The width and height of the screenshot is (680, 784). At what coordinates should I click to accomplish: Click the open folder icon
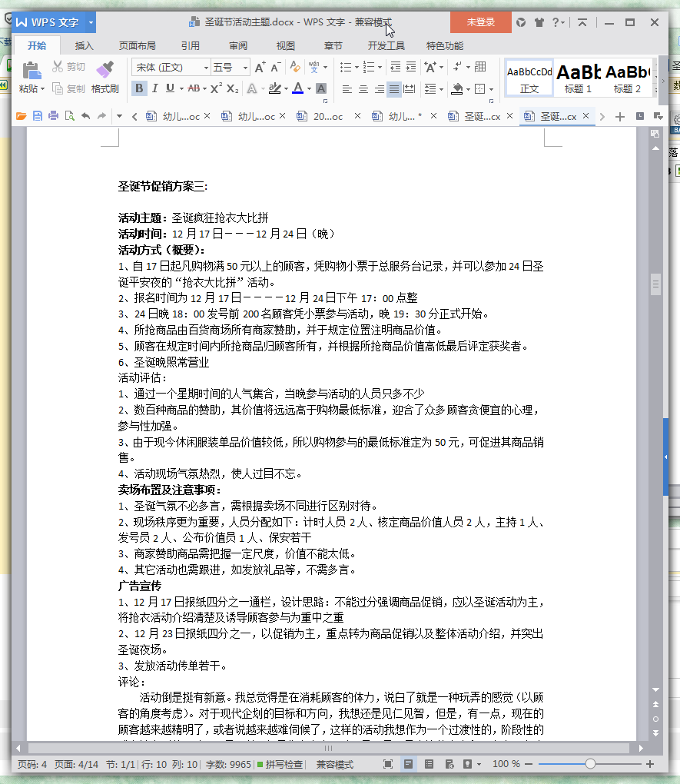(x=21, y=116)
